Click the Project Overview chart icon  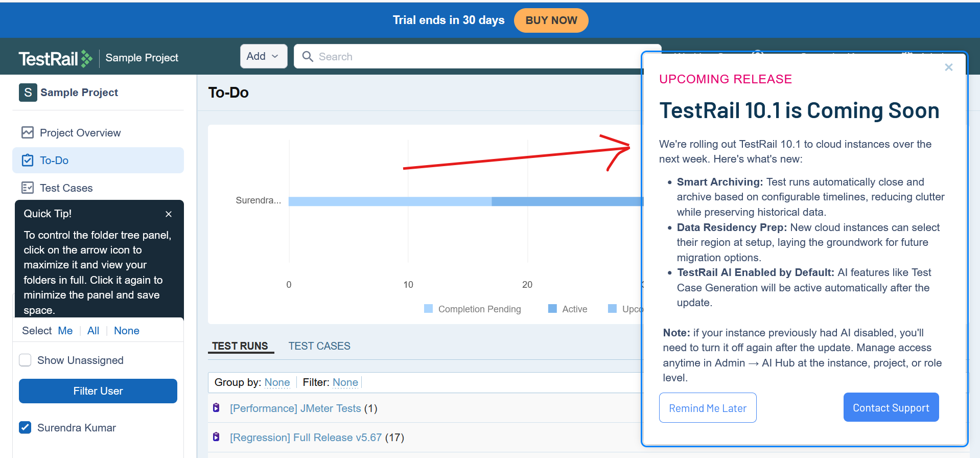28,133
